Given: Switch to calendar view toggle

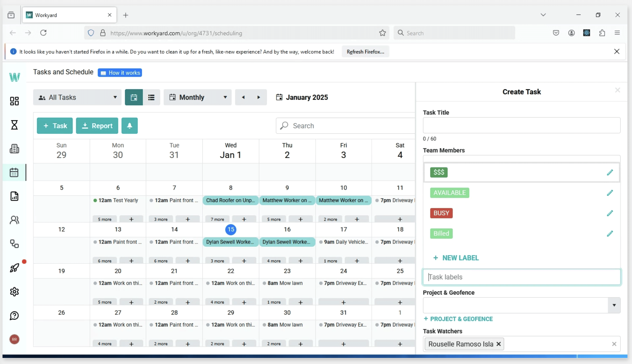Looking at the screenshot, I should 134,97.
